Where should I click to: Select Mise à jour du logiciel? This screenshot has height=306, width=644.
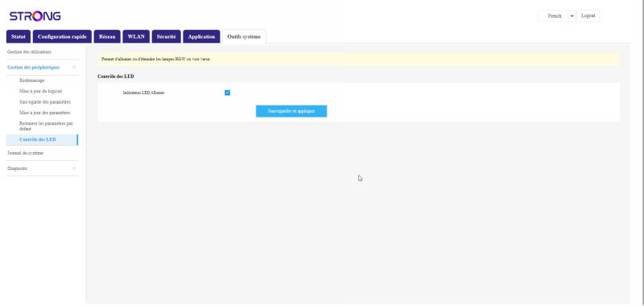click(x=41, y=91)
